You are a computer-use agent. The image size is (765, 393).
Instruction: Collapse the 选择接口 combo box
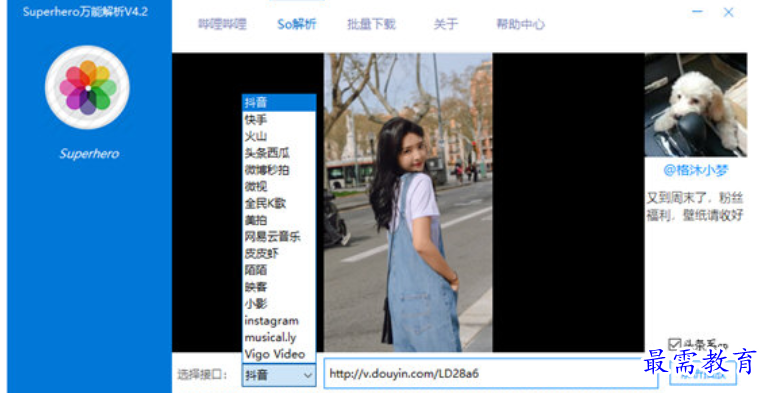tap(279, 375)
